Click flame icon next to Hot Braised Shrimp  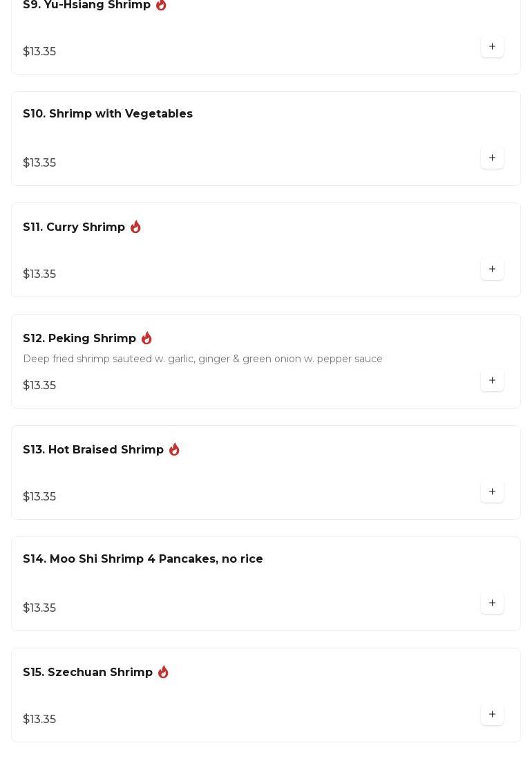pyautogui.click(x=174, y=449)
